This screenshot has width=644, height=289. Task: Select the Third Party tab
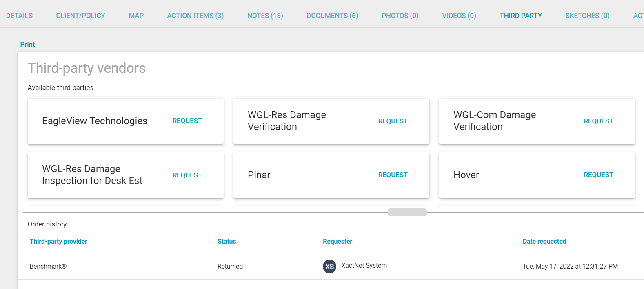521,16
